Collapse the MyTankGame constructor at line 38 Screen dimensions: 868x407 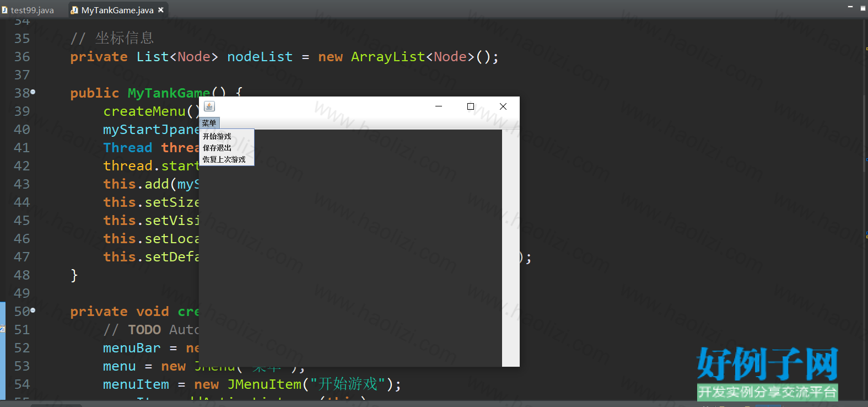(33, 92)
